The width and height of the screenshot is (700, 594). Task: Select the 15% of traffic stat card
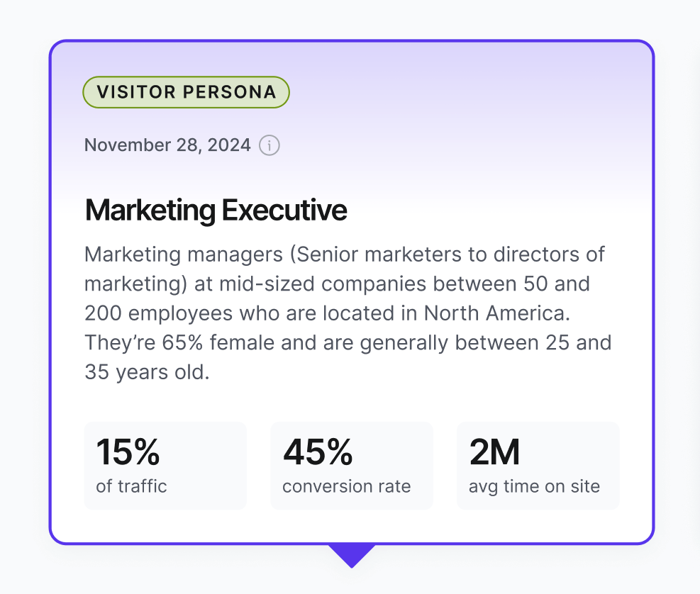point(165,465)
